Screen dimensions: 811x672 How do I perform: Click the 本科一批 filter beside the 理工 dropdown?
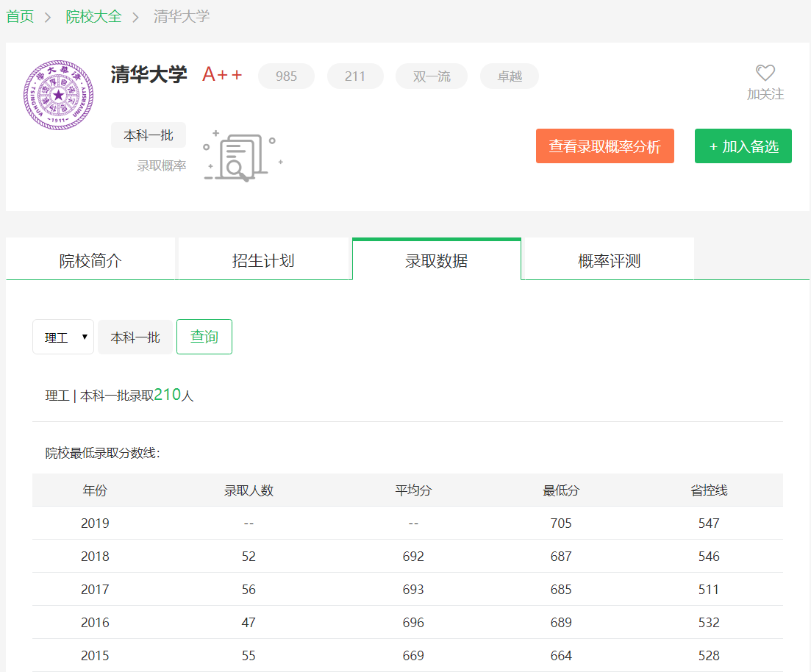point(135,337)
